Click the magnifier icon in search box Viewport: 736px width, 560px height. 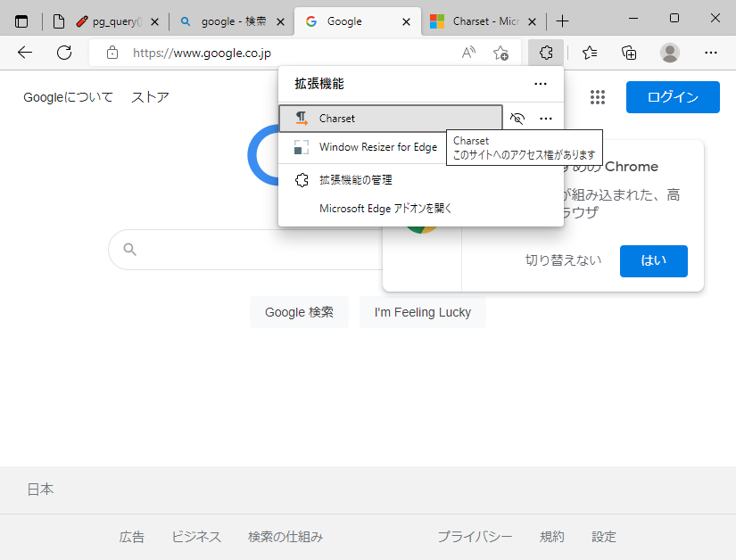[130, 250]
